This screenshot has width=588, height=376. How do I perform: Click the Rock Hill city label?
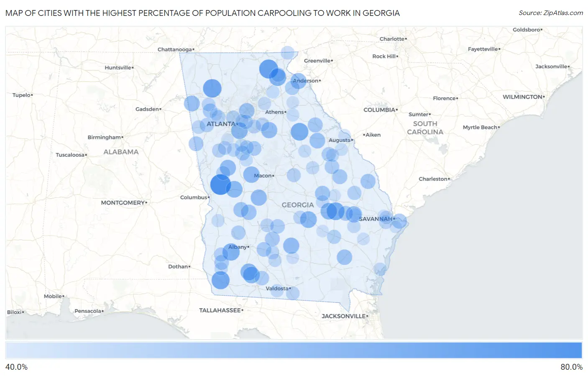pyautogui.click(x=384, y=56)
